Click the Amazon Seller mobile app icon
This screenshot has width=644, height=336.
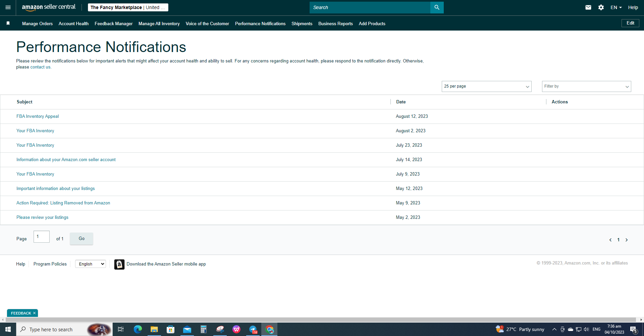119,264
